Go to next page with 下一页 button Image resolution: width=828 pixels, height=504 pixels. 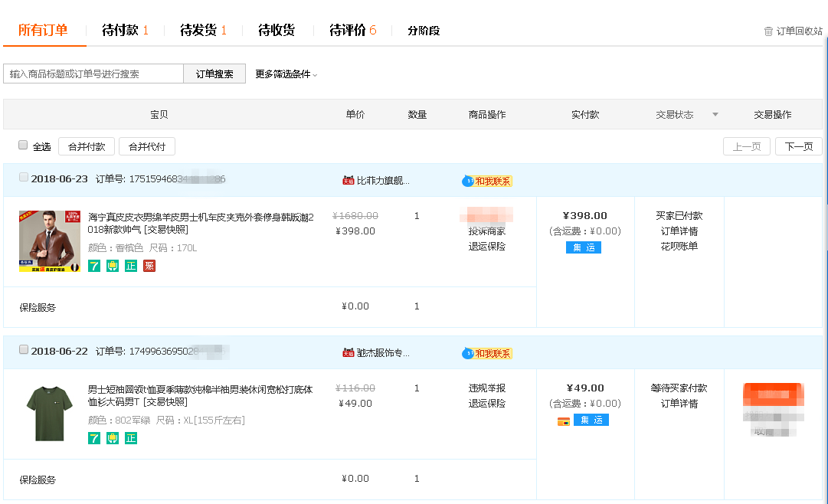coord(798,146)
